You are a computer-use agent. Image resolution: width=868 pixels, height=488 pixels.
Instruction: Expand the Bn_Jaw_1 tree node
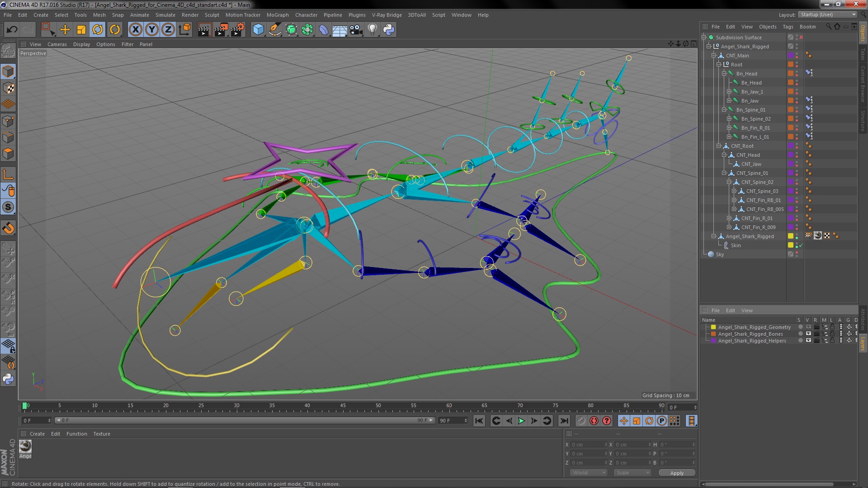729,92
